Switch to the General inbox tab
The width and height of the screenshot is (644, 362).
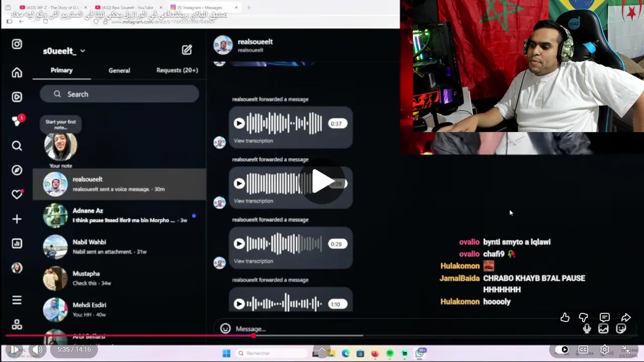pos(119,70)
